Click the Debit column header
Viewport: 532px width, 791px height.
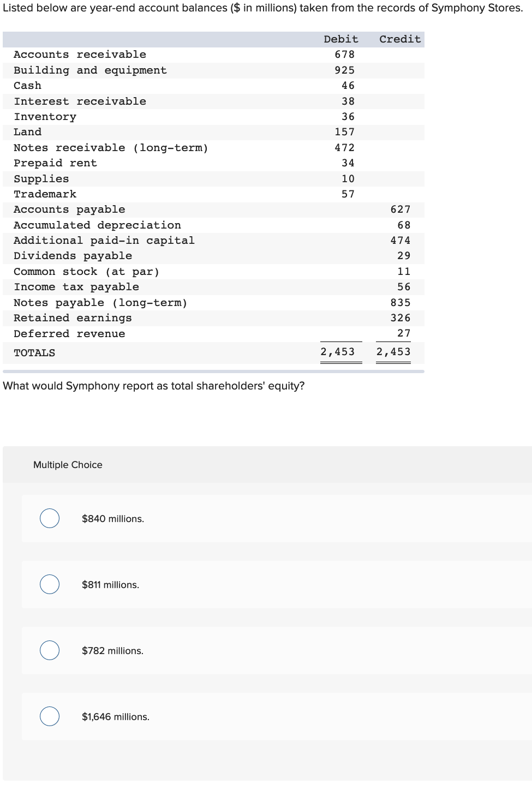340,39
